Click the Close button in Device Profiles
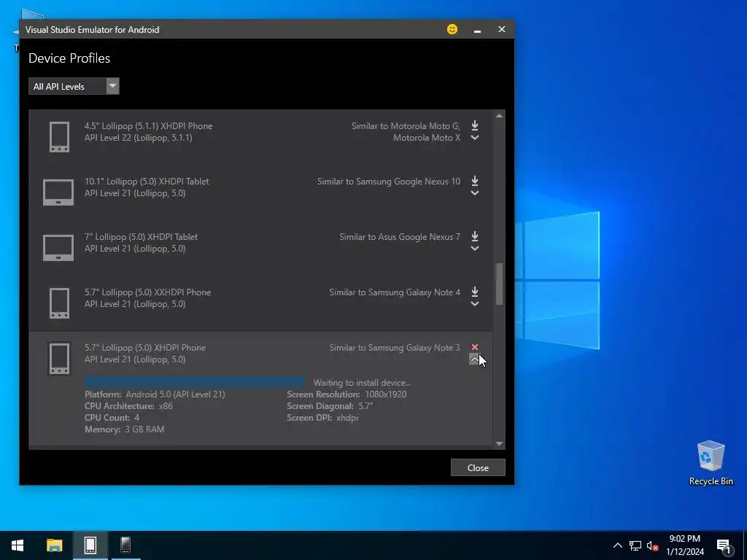The width and height of the screenshot is (747, 560). coord(478,467)
